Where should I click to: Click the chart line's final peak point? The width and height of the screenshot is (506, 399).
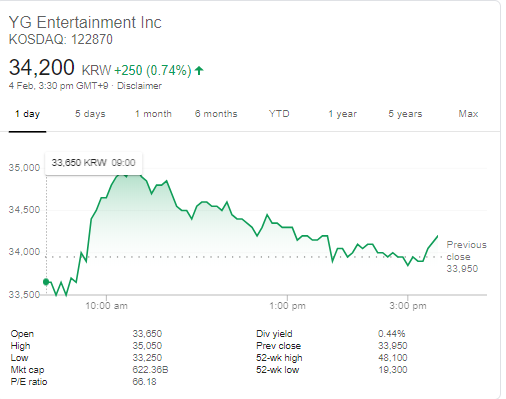click(437, 236)
